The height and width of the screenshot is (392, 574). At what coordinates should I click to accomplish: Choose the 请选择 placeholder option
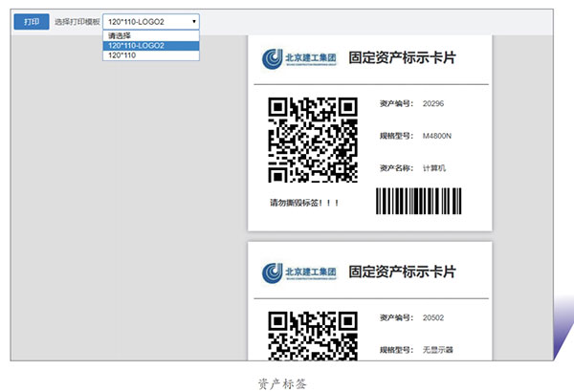pyautogui.click(x=151, y=36)
